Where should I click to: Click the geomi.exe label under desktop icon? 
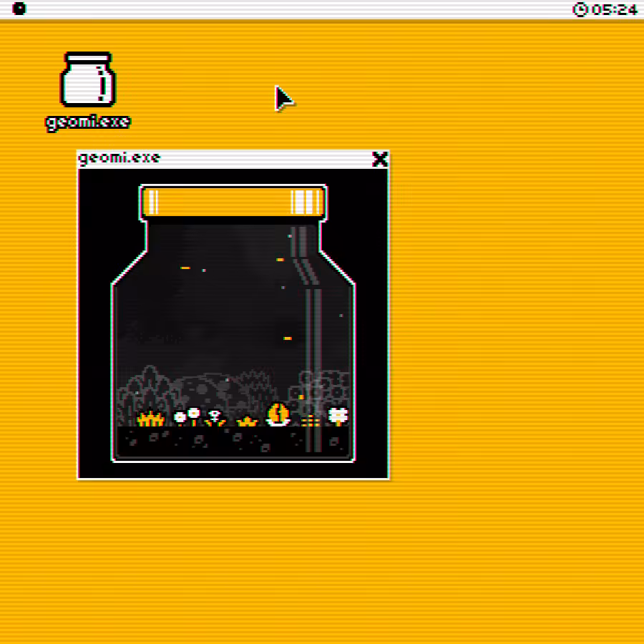88,122
